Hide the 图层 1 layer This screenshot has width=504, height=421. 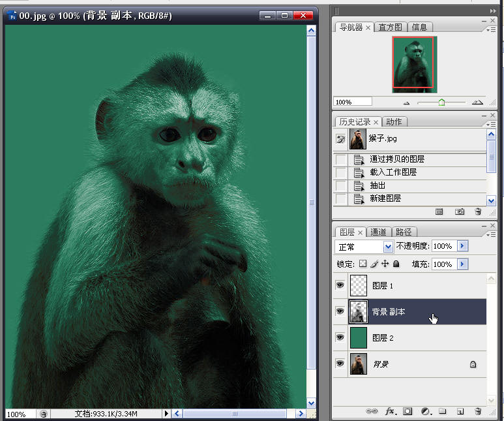click(340, 285)
